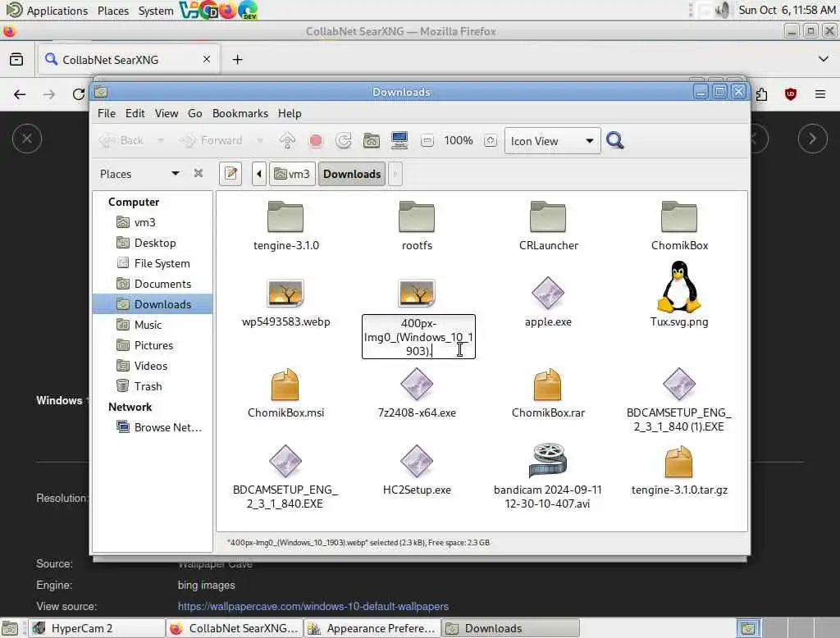
Task: Switch to Appearance Preferences taskbar item
Action: (x=372, y=628)
